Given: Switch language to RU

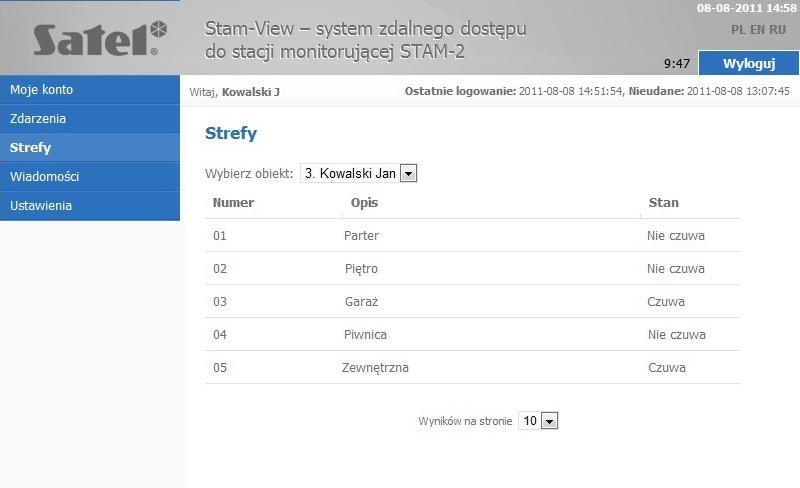Looking at the screenshot, I should coord(778,30).
